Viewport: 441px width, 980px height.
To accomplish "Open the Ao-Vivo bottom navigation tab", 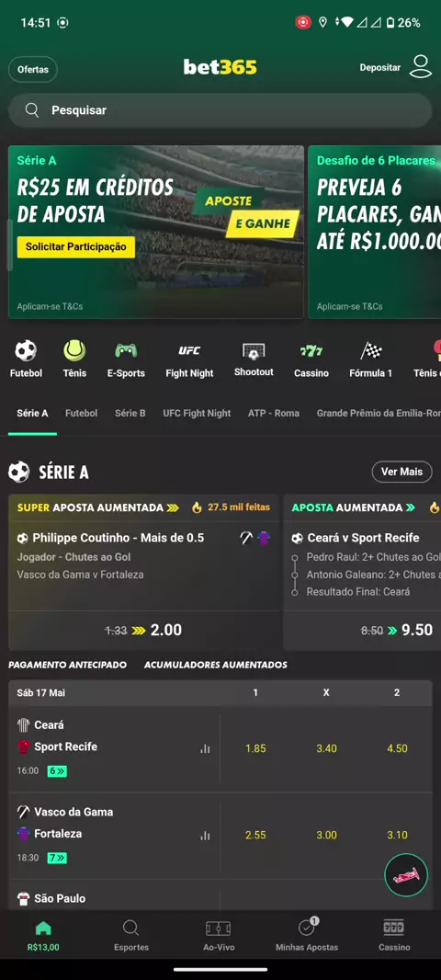I will tap(219, 936).
